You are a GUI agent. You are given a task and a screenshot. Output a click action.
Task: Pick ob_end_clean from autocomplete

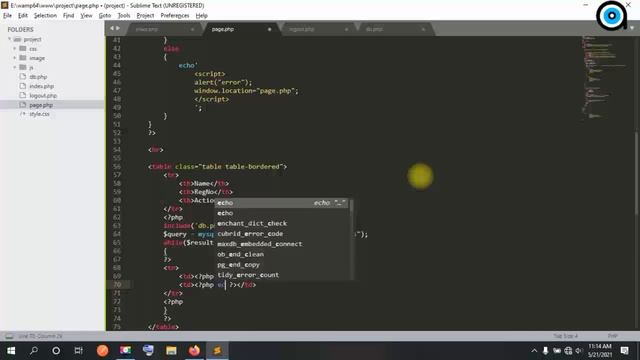pyautogui.click(x=282, y=254)
